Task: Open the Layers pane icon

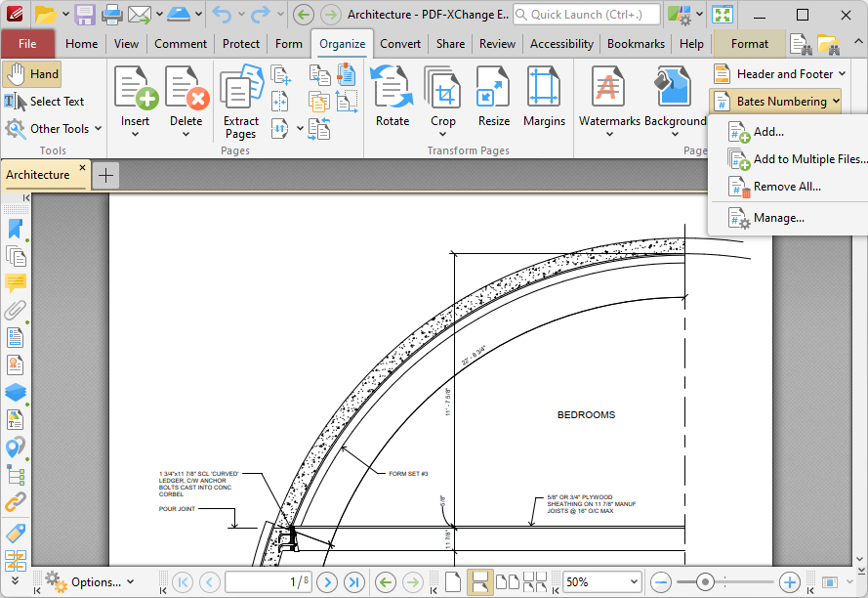Action: pyautogui.click(x=16, y=393)
